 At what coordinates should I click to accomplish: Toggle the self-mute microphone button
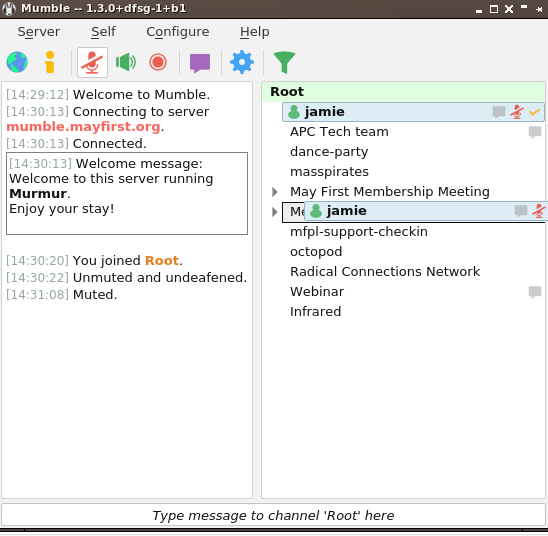pyautogui.click(x=92, y=62)
